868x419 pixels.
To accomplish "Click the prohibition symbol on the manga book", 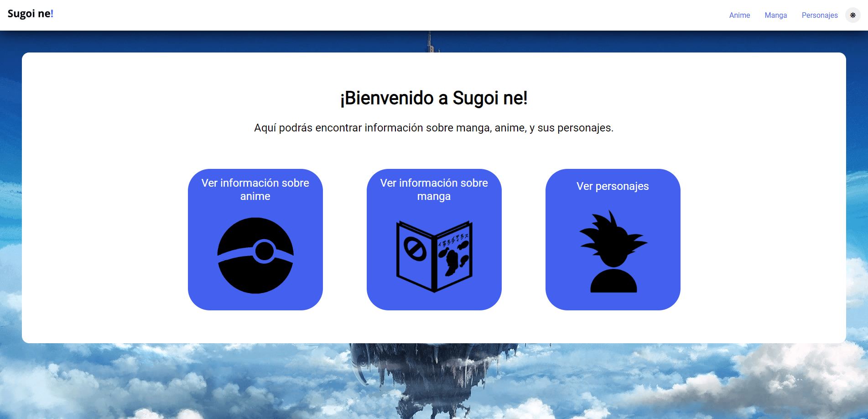I will [x=415, y=250].
